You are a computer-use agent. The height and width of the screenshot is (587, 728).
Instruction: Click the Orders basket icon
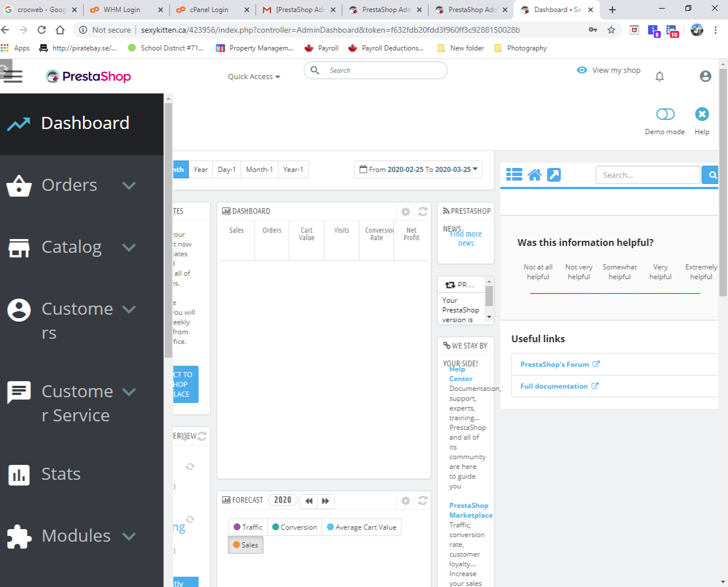click(19, 185)
